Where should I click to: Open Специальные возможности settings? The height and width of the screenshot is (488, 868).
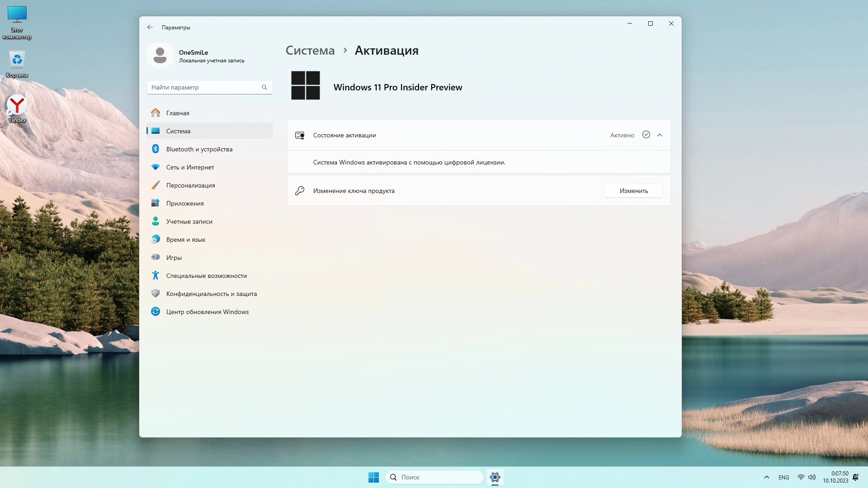tap(206, 276)
